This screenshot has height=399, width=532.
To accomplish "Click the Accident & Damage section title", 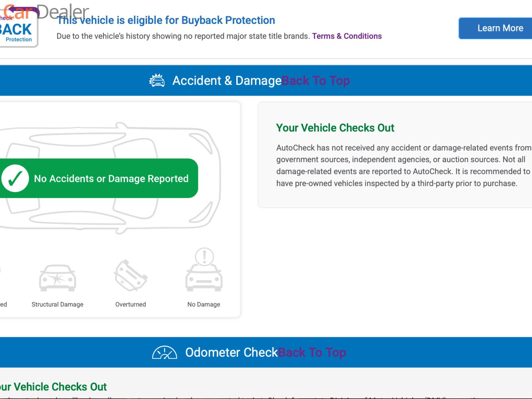I will (227, 80).
